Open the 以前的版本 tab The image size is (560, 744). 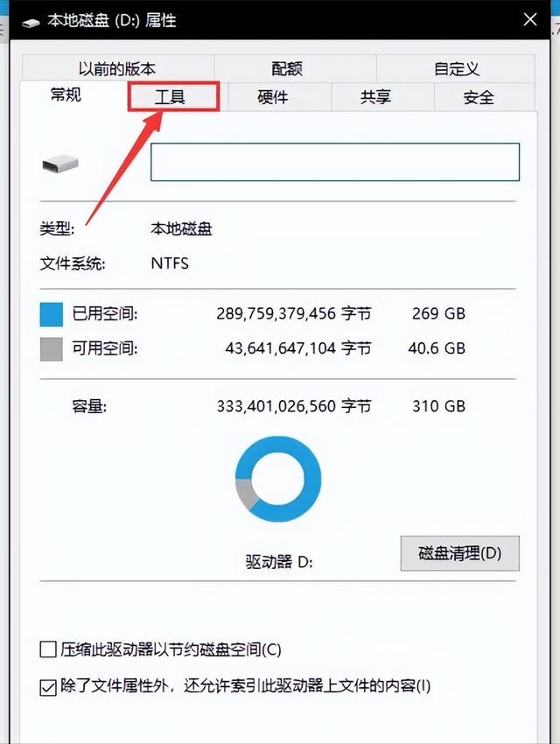(x=117, y=68)
